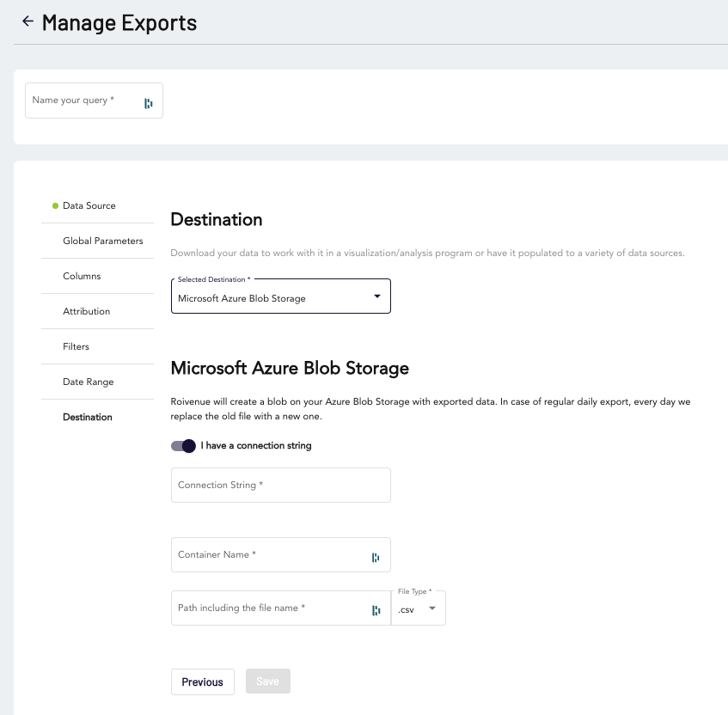The height and width of the screenshot is (715, 728).
Task: Click into the Connection String field
Action: click(280, 486)
